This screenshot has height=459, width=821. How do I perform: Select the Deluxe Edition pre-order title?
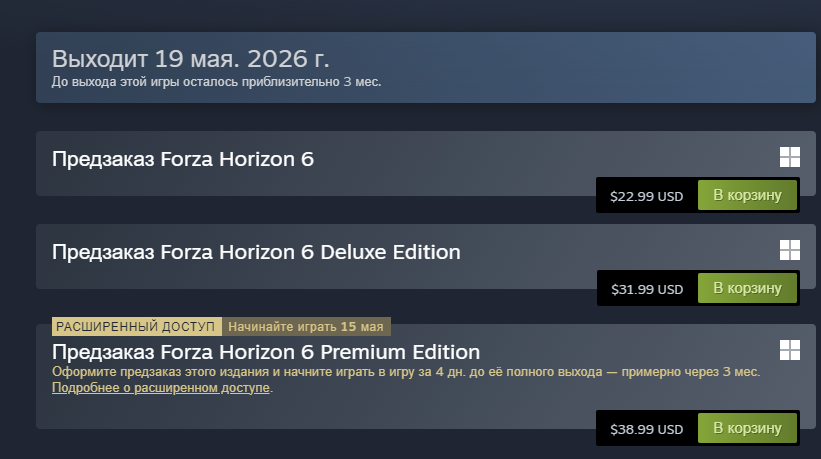click(256, 252)
